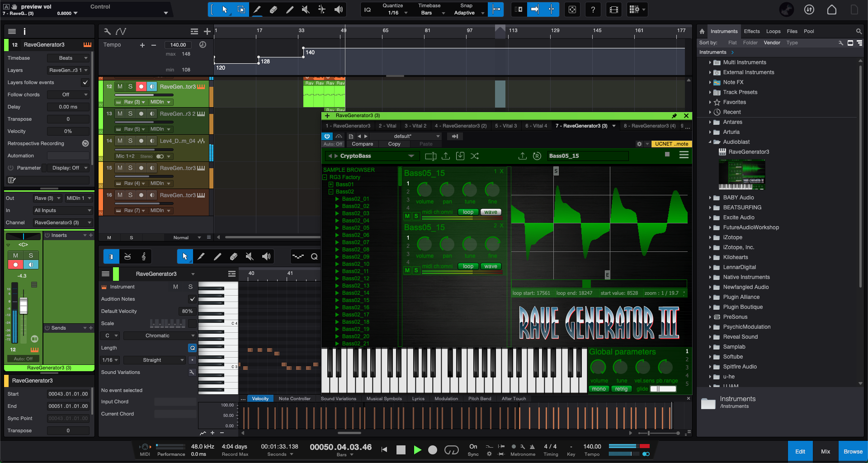Open the Mix view button
Image resolution: width=868 pixels, height=463 pixels.
(x=826, y=451)
